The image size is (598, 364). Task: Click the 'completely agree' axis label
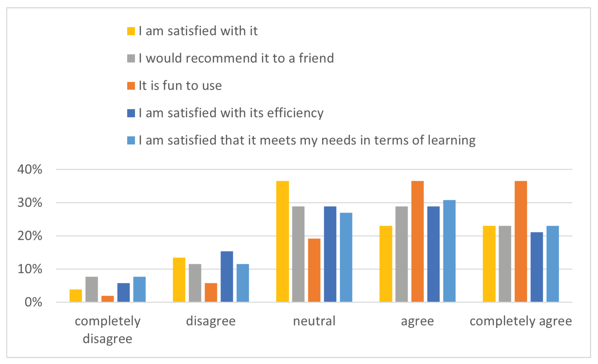click(x=521, y=321)
